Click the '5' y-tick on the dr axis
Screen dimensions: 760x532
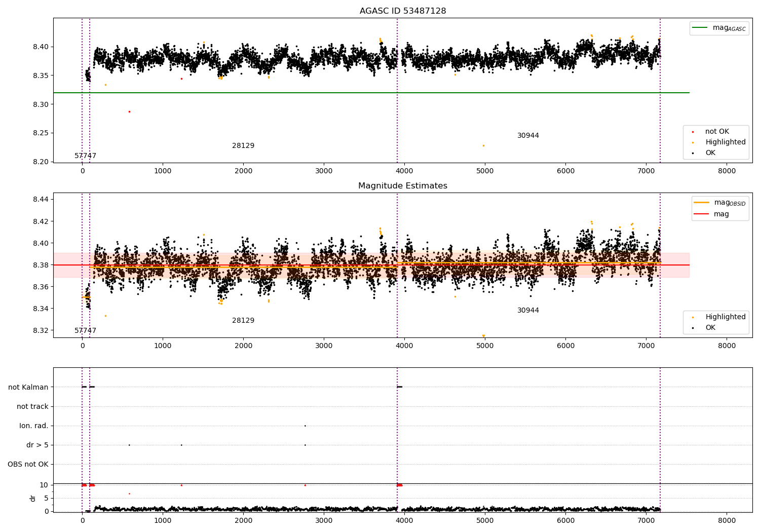point(47,498)
